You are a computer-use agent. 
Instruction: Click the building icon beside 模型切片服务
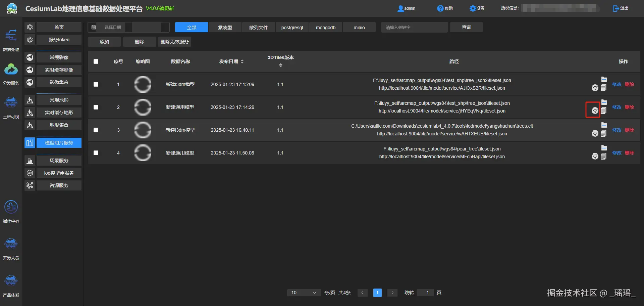(x=30, y=143)
